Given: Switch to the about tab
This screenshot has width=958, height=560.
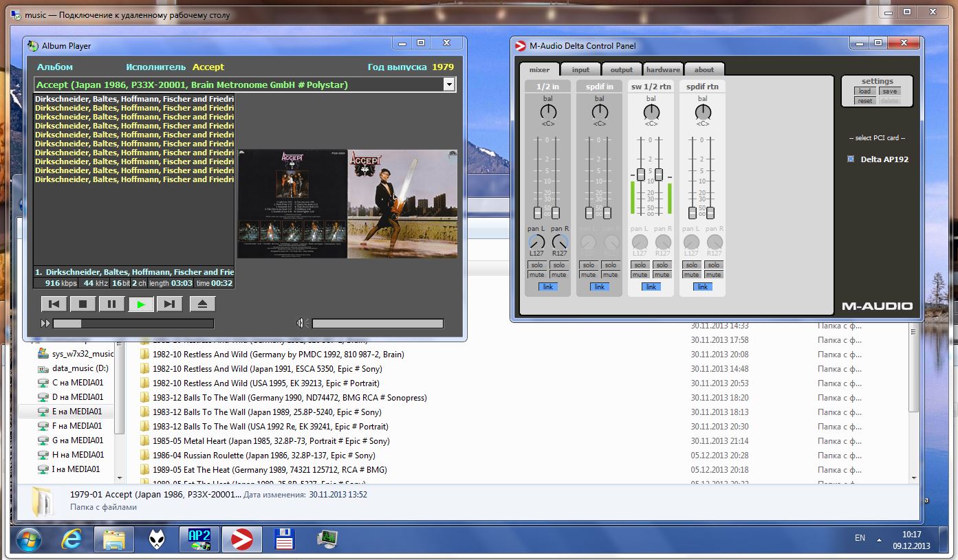Looking at the screenshot, I should pyautogui.click(x=704, y=69).
